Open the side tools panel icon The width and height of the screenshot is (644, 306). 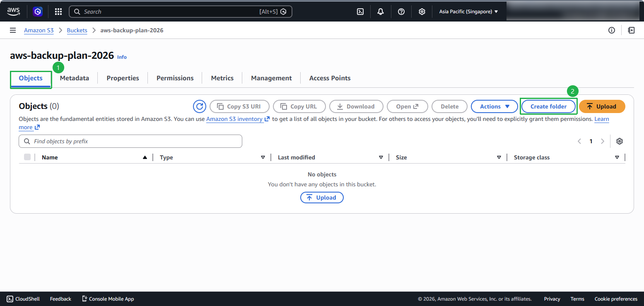click(631, 30)
